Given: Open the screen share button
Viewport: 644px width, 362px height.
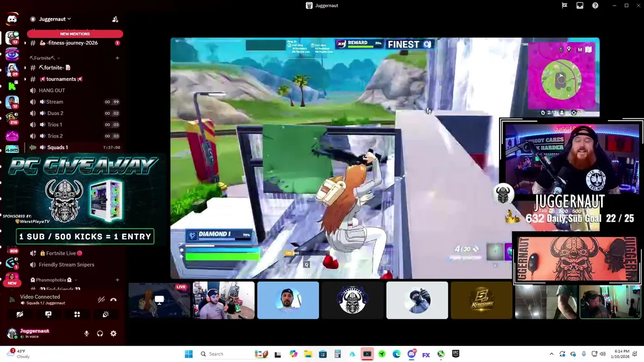Looking at the screenshot, I should pos(48,314).
